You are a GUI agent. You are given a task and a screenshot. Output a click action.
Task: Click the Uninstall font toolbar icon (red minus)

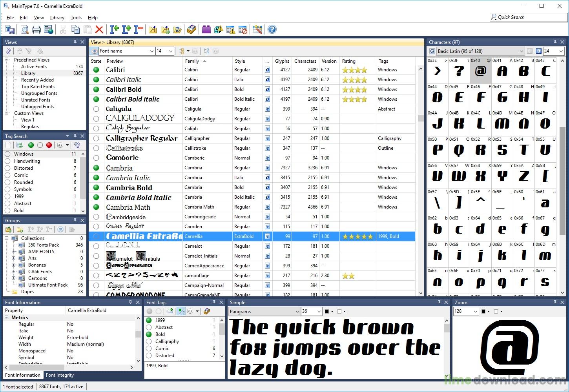coord(139,29)
